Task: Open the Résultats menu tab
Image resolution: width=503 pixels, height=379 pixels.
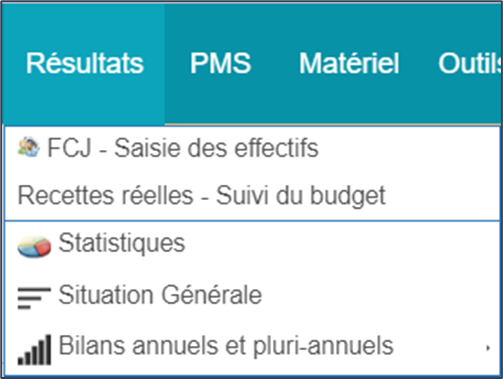Action: pyautogui.click(x=85, y=63)
